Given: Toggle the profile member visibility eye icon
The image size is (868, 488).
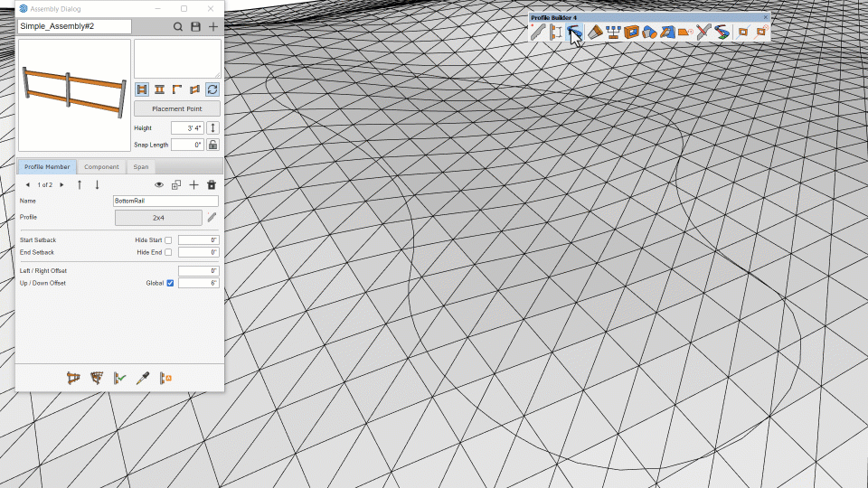Looking at the screenshot, I should [x=158, y=184].
